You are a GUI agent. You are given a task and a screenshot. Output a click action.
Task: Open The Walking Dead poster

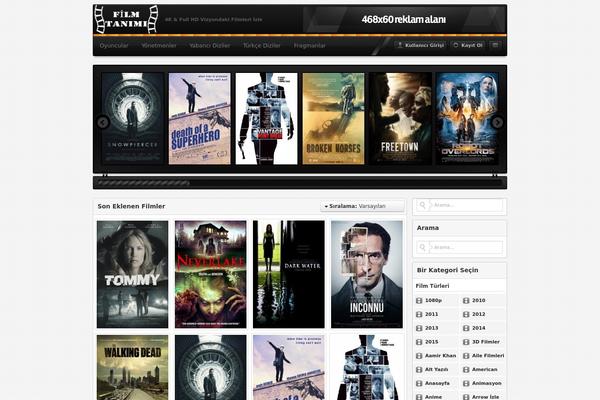pyautogui.click(x=132, y=367)
